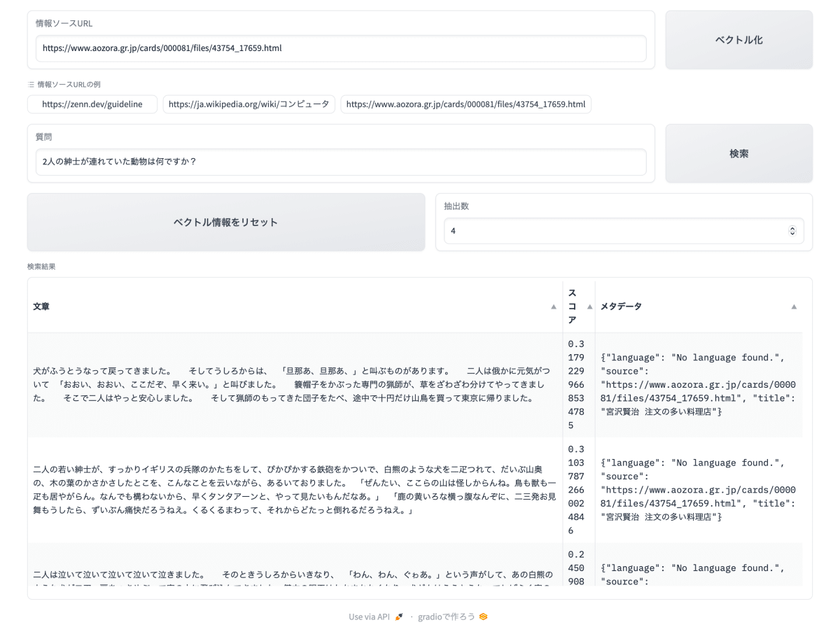Image resolution: width=840 pixels, height=634 pixels.
Task: Click metadata cell in the 二人の若い紳士 row
Action: click(699, 490)
